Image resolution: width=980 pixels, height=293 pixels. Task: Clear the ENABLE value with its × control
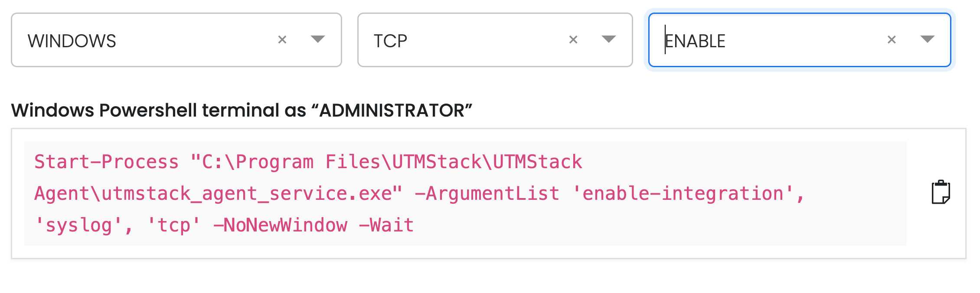pyautogui.click(x=891, y=40)
